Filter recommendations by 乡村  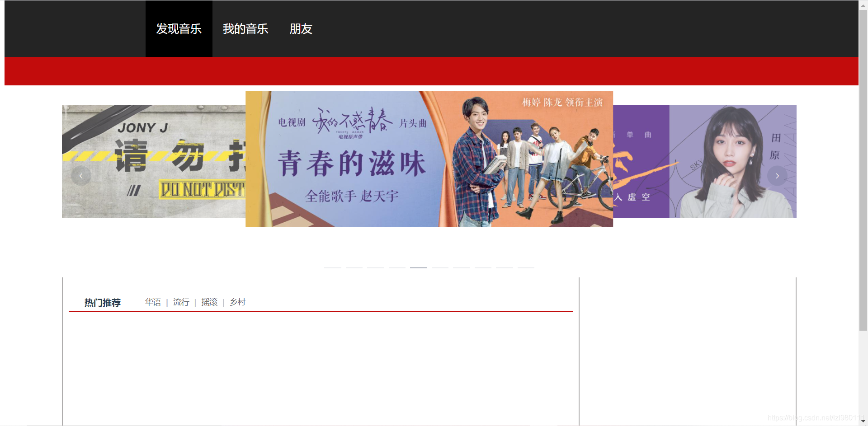pos(238,302)
